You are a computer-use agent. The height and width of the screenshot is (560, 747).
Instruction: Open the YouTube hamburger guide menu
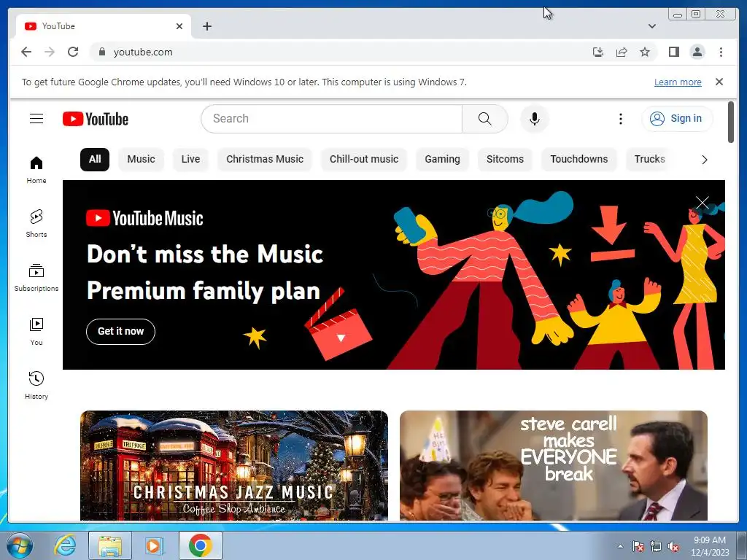pyautogui.click(x=36, y=119)
